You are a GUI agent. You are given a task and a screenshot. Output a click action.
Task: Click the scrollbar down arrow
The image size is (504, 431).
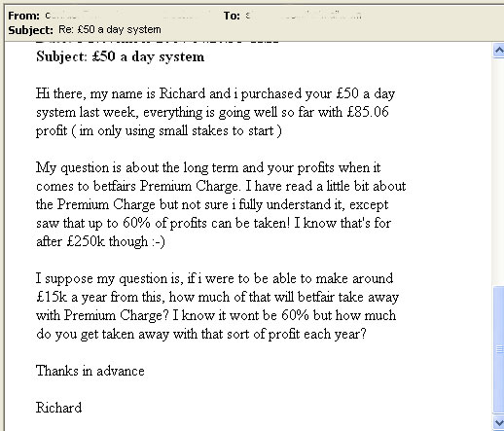(498, 422)
